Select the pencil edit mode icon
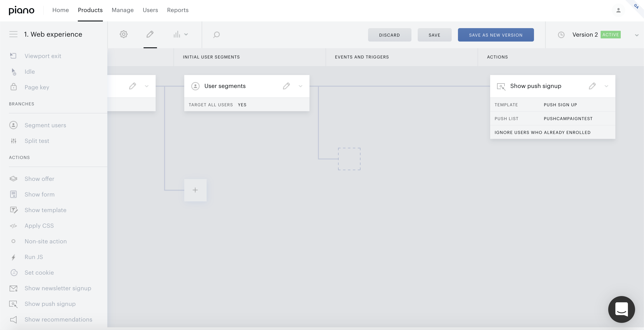The width and height of the screenshot is (644, 330). pos(150,34)
